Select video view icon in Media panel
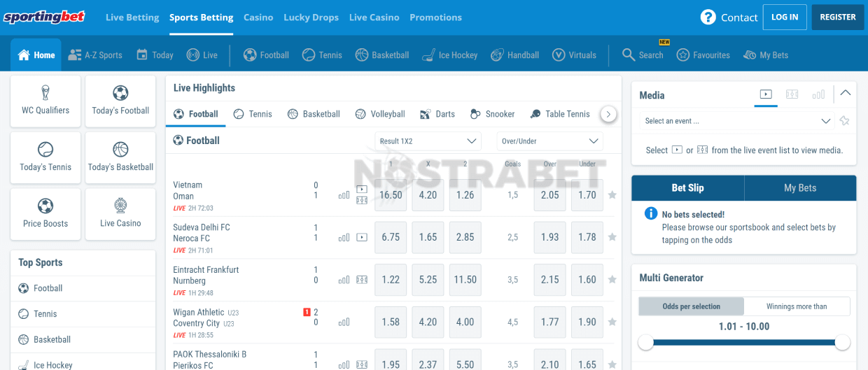Viewport: 868px width, 370px height. [x=766, y=94]
